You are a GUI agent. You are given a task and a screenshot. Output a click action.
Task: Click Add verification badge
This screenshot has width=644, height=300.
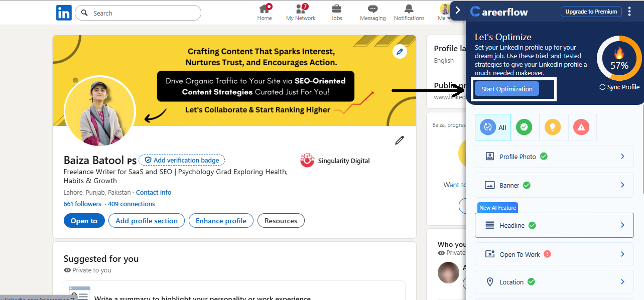pyautogui.click(x=182, y=160)
